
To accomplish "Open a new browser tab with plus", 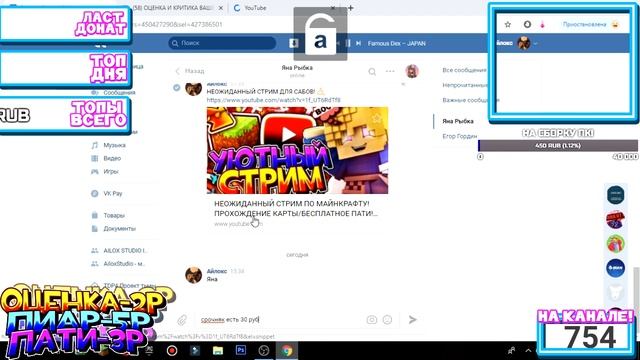I will (x=350, y=8).
